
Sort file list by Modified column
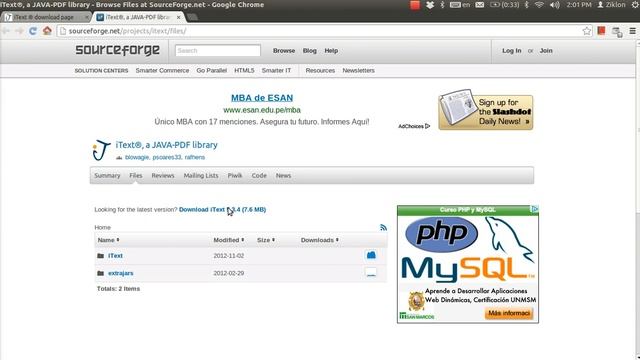pos(229,240)
